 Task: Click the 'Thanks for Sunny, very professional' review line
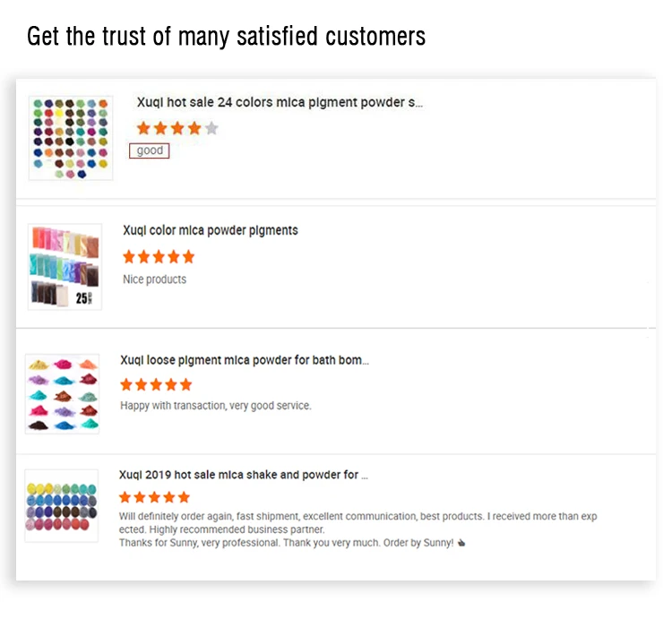(287, 543)
